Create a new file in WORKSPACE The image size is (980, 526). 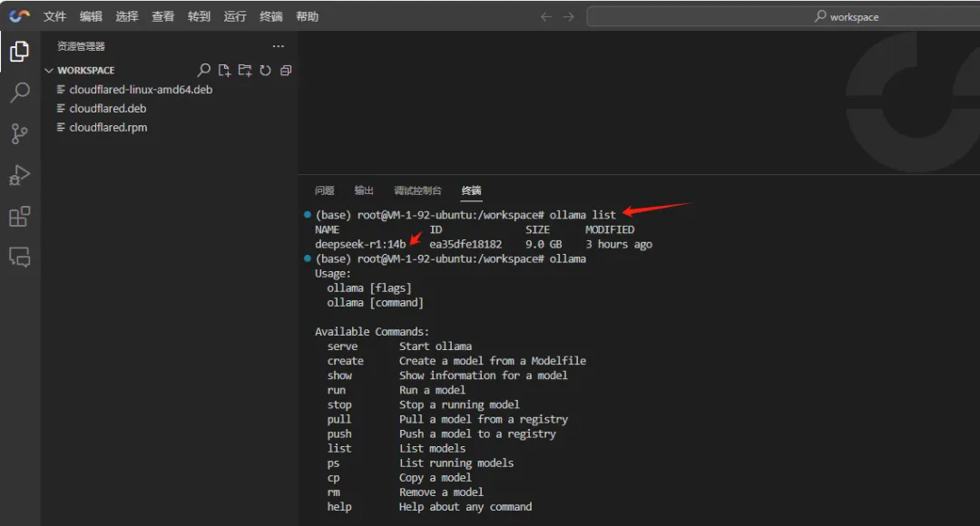[224, 70]
